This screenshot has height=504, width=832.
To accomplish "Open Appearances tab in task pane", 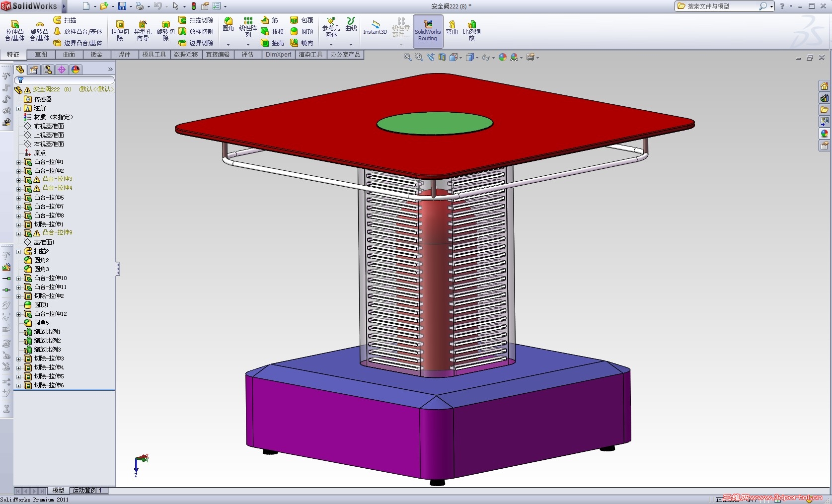I will 825,134.
